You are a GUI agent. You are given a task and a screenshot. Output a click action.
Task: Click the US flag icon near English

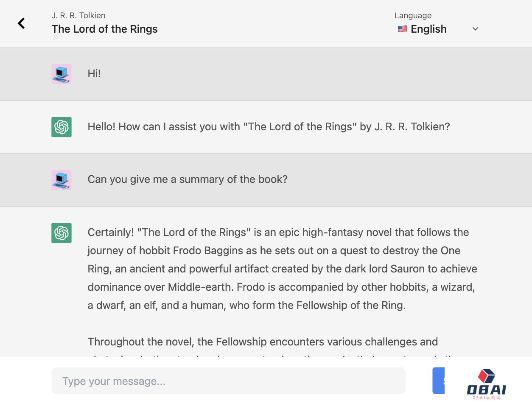[403, 29]
